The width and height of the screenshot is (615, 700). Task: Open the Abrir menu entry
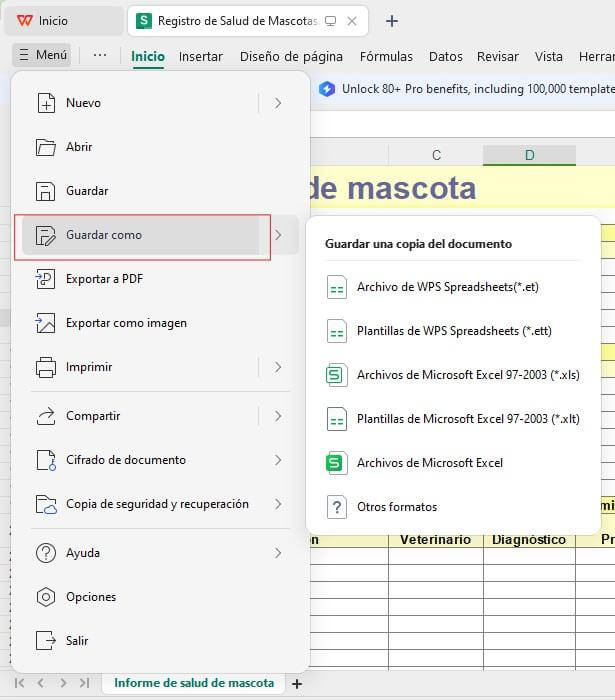80,147
